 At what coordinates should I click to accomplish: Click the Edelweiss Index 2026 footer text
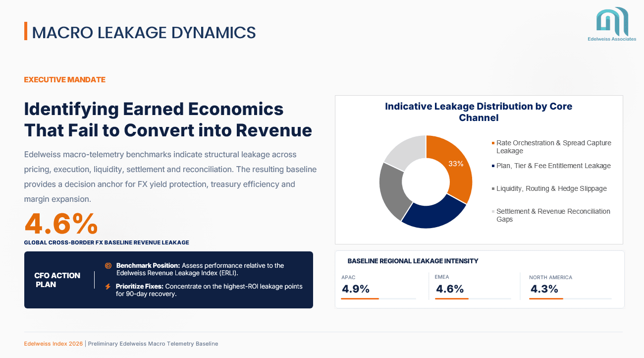(54, 344)
